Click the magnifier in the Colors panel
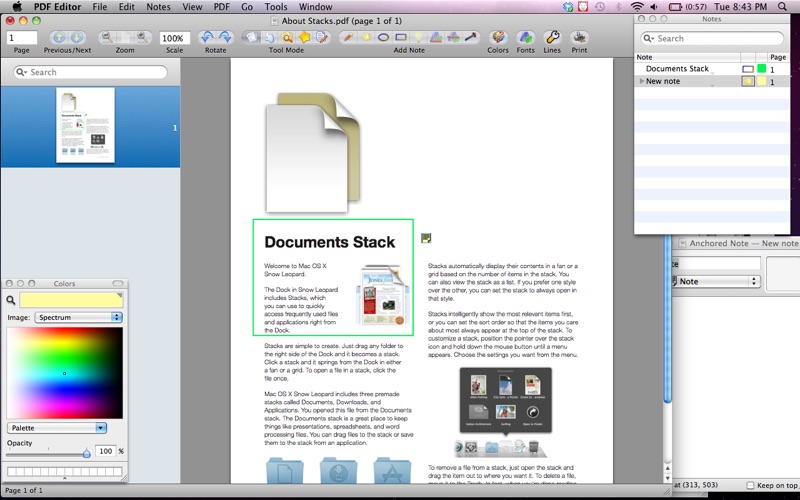 coord(11,300)
